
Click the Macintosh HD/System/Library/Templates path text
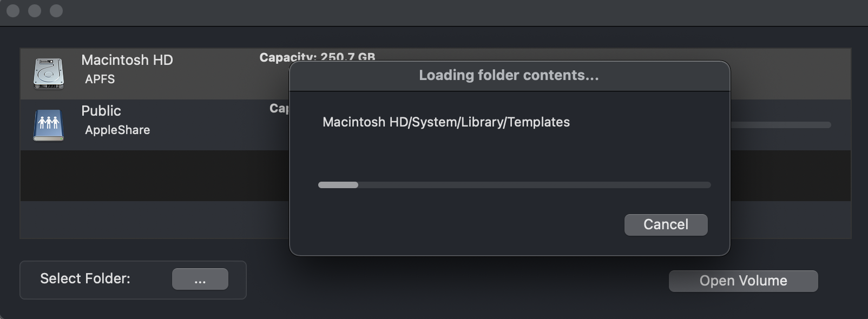[x=446, y=122]
